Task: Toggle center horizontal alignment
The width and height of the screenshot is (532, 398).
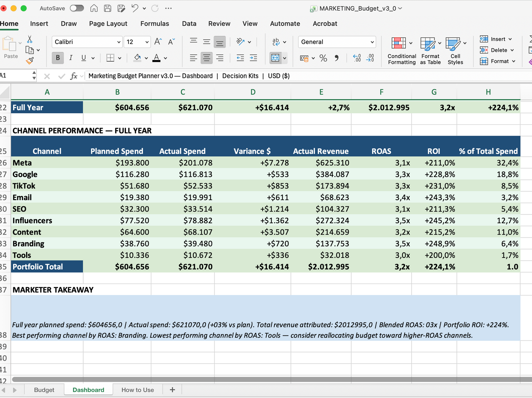Action: pos(207,58)
